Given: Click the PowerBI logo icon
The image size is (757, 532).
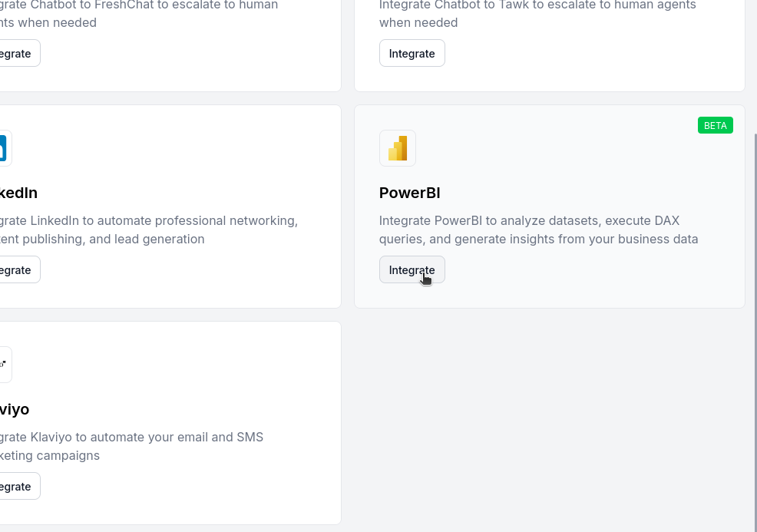Looking at the screenshot, I should point(397,147).
